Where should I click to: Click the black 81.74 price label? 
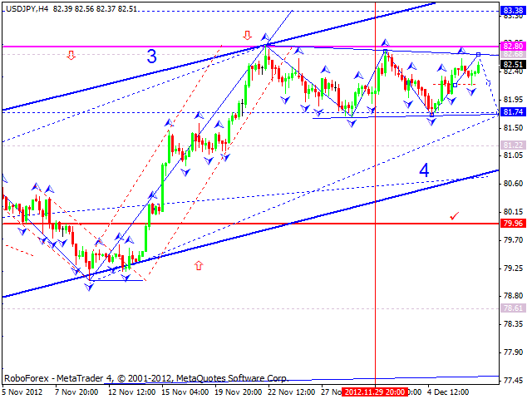513,112
